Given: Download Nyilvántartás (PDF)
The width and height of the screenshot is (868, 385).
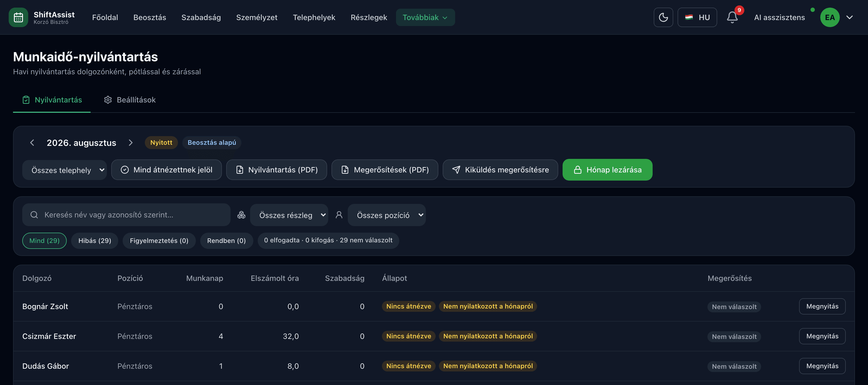Looking at the screenshot, I should pyautogui.click(x=277, y=170).
